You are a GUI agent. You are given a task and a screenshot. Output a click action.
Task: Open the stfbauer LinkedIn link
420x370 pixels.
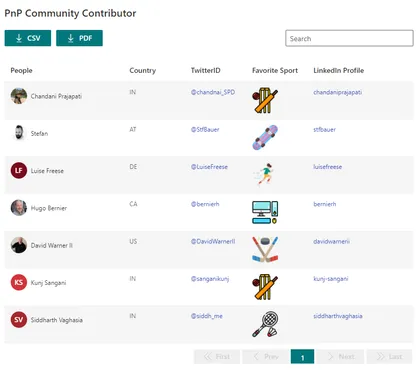click(325, 130)
